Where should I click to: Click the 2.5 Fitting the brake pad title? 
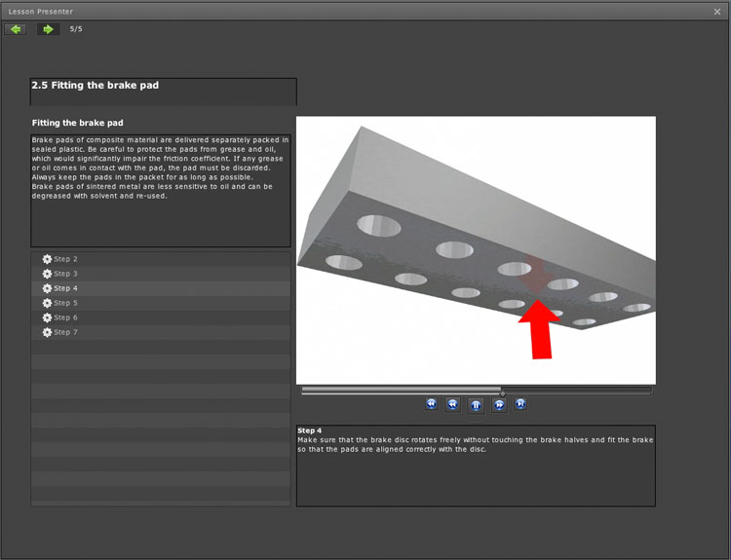tap(96, 86)
